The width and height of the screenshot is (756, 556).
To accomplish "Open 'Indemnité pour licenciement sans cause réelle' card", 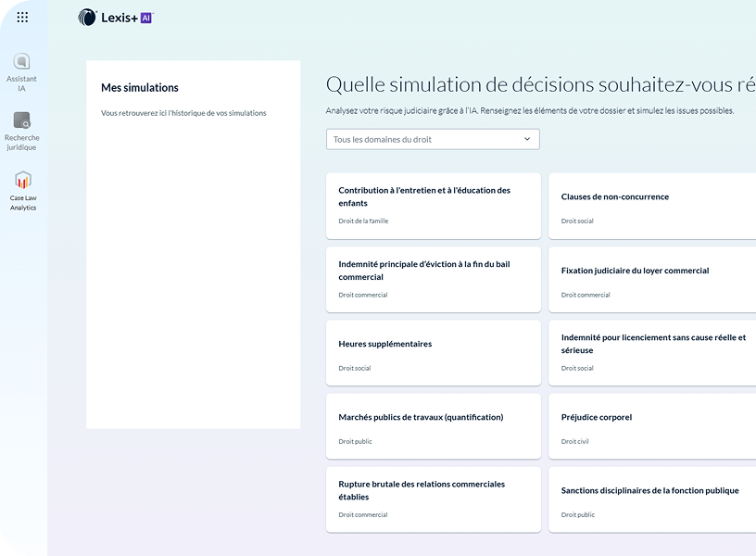I will pyautogui.click(x=651, y=352).
